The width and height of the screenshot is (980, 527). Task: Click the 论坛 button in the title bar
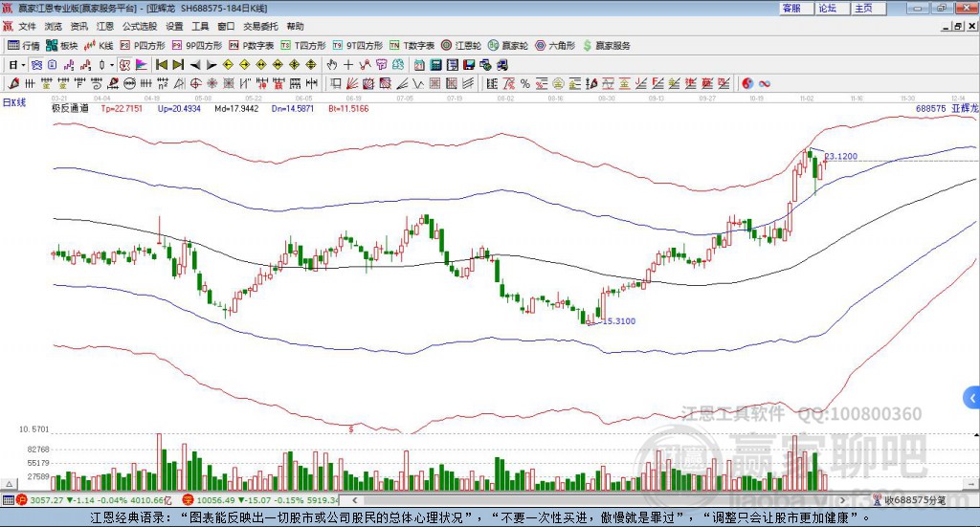click(832, 8)
